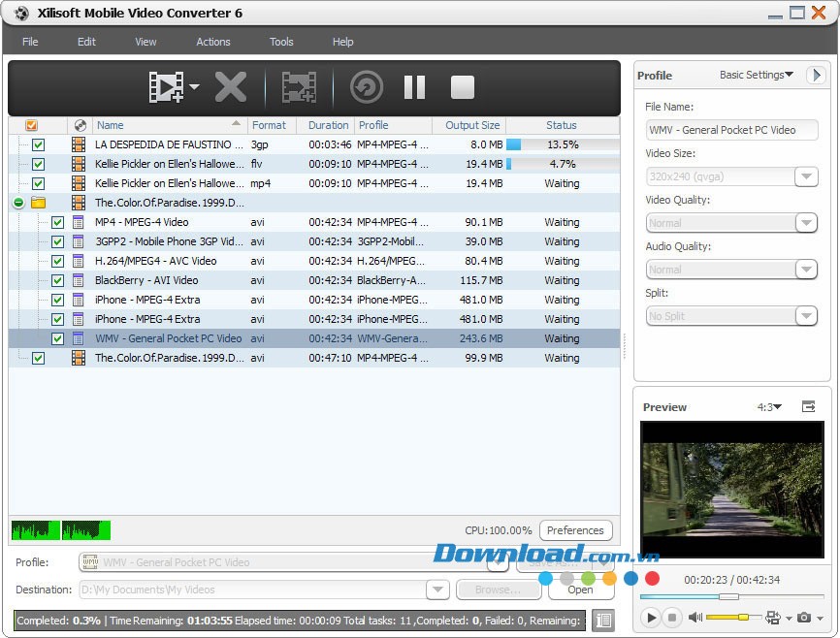This screenshot has height=638, width=840.
Task: Open the Video Size dropdown
Action: [x=806, y=175]
